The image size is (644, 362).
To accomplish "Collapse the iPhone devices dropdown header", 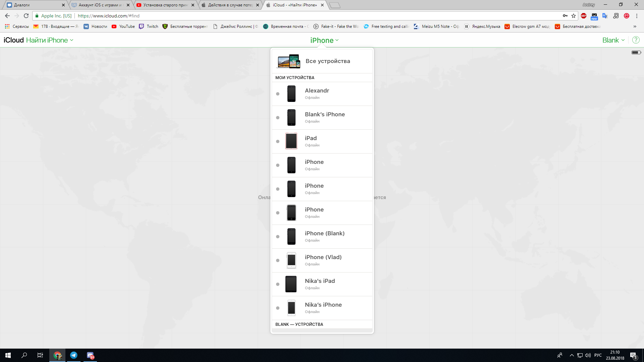I will [324, 40].
